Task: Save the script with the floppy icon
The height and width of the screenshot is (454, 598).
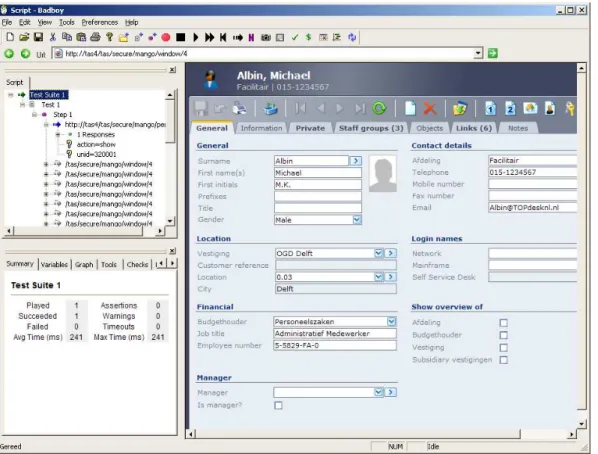Action: [x=38, y=37]
